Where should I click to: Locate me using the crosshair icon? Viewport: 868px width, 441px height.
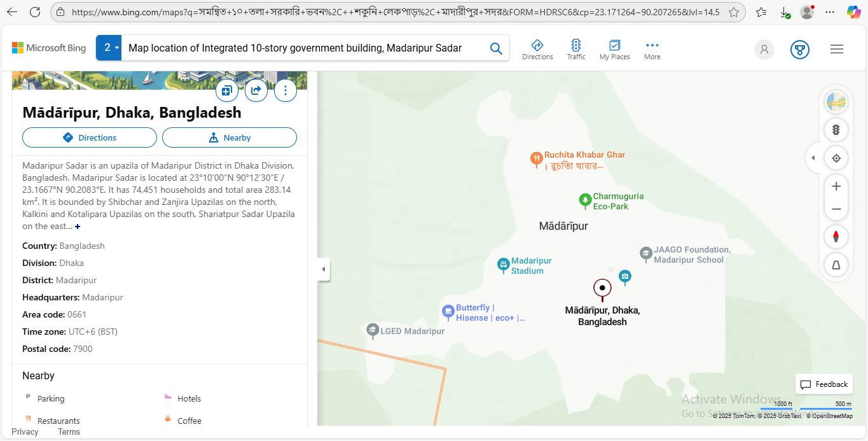pyautogui.click(x=836, y=158)
